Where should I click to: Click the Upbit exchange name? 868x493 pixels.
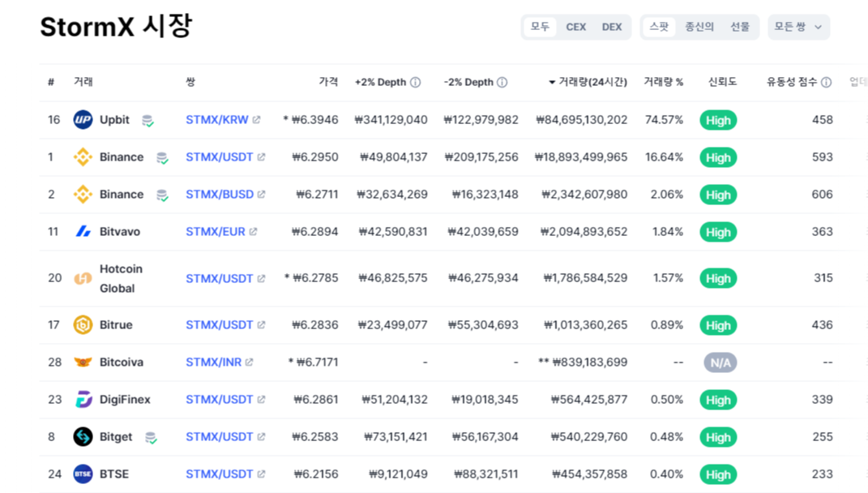coord(114,120)
